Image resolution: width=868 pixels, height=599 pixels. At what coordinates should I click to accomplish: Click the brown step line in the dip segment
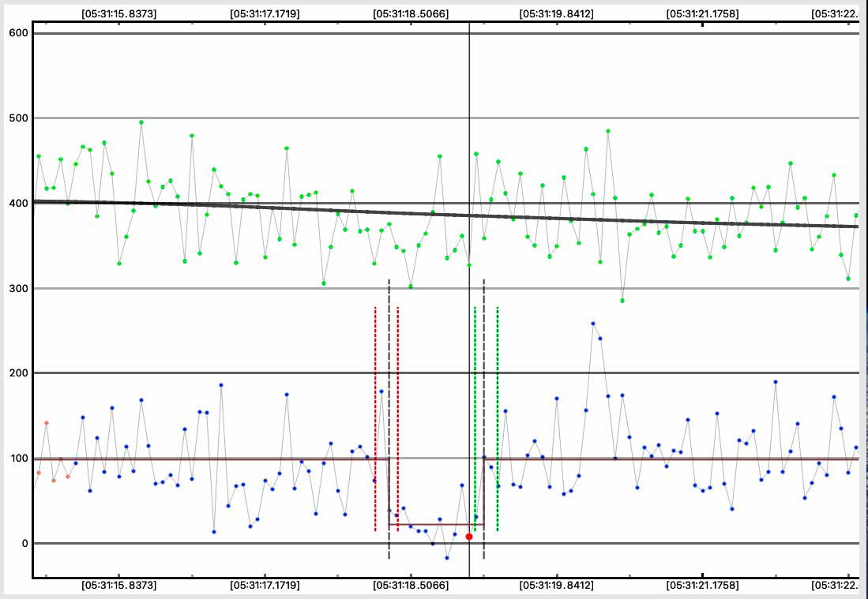pos(434,524)
